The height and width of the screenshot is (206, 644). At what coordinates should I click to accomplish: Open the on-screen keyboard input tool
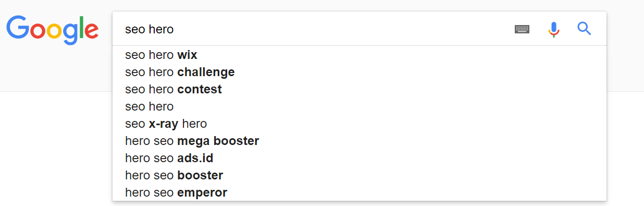[522, 29]
